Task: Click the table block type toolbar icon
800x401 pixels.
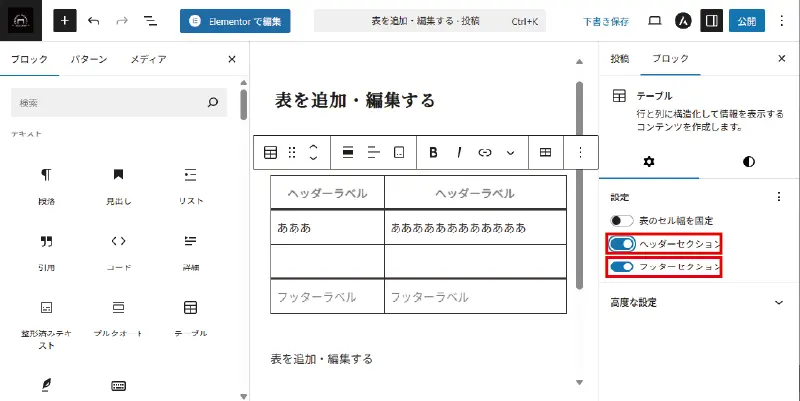Action: tap(270, 152)
